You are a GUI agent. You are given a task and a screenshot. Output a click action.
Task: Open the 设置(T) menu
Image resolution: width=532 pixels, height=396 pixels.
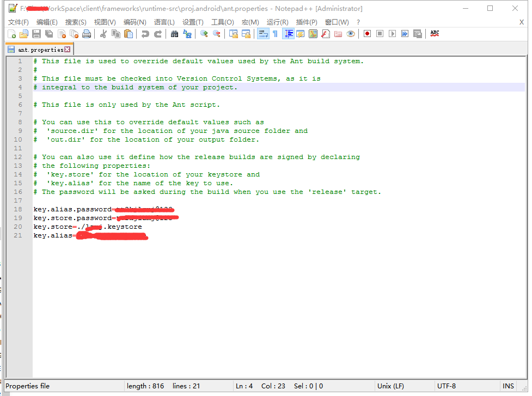(x=193, y=22)
